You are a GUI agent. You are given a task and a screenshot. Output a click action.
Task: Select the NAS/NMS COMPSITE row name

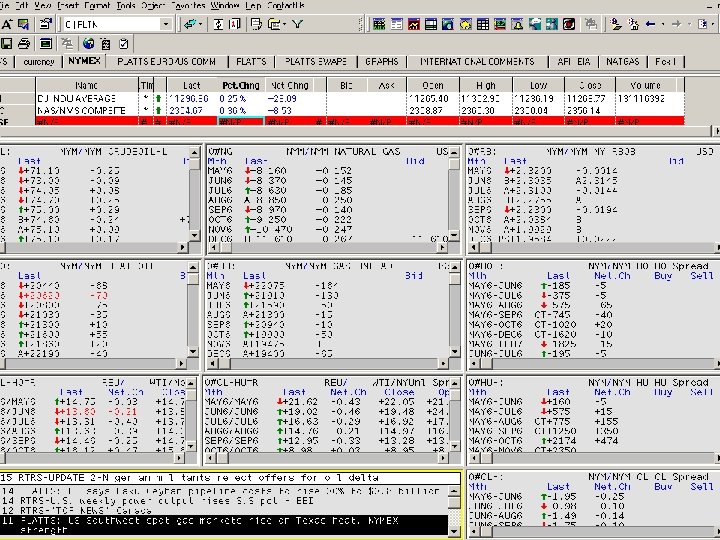(81, 110)
